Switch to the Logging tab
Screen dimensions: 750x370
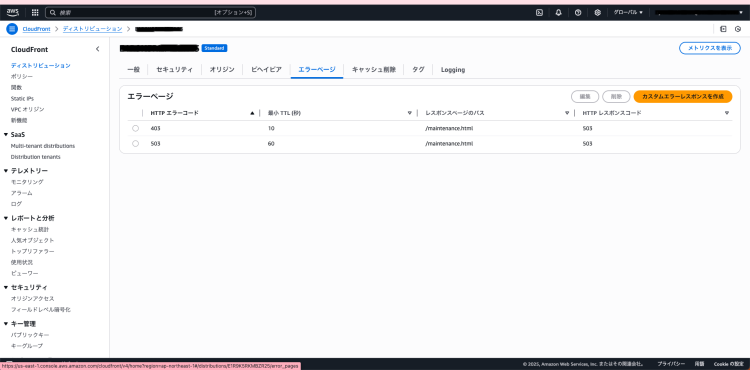pyautogui.click(x=452, y=70)
